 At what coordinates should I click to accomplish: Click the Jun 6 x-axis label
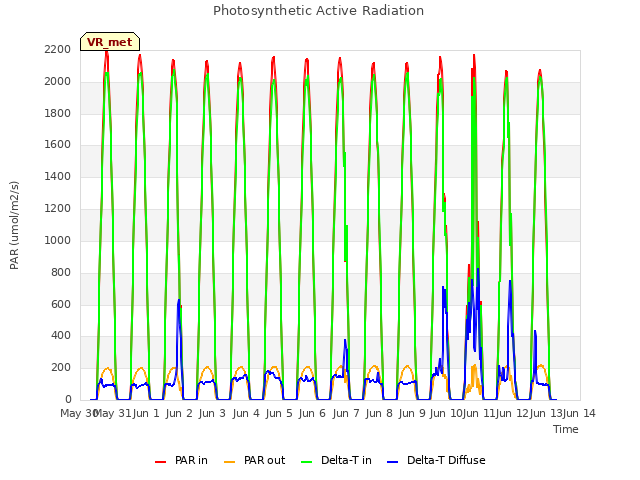312,413
